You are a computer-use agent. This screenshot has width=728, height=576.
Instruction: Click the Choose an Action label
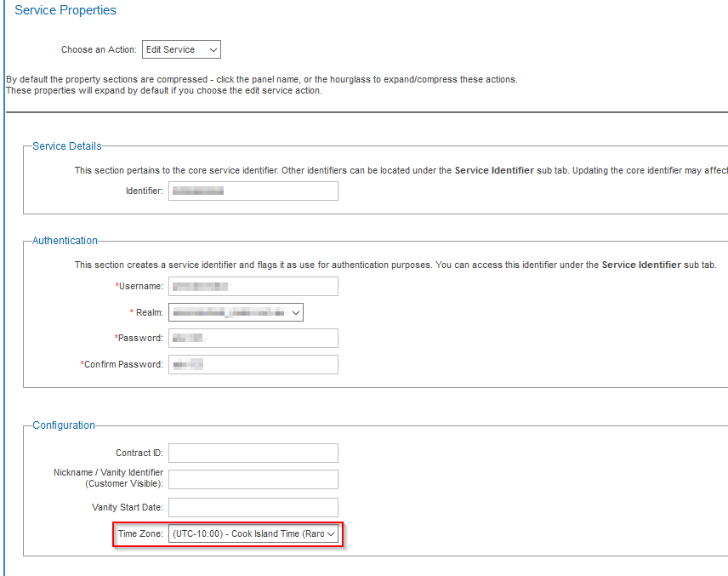(98, 50)
